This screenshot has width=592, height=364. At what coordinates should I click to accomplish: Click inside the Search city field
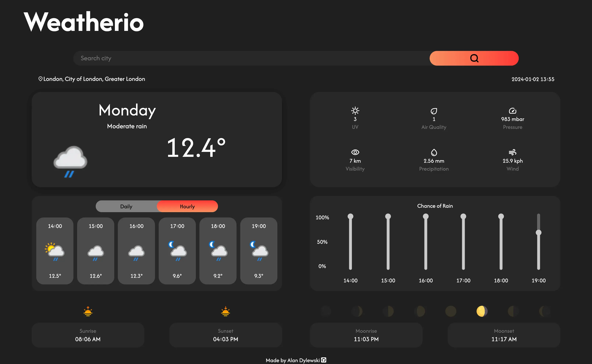pos(217,58)
